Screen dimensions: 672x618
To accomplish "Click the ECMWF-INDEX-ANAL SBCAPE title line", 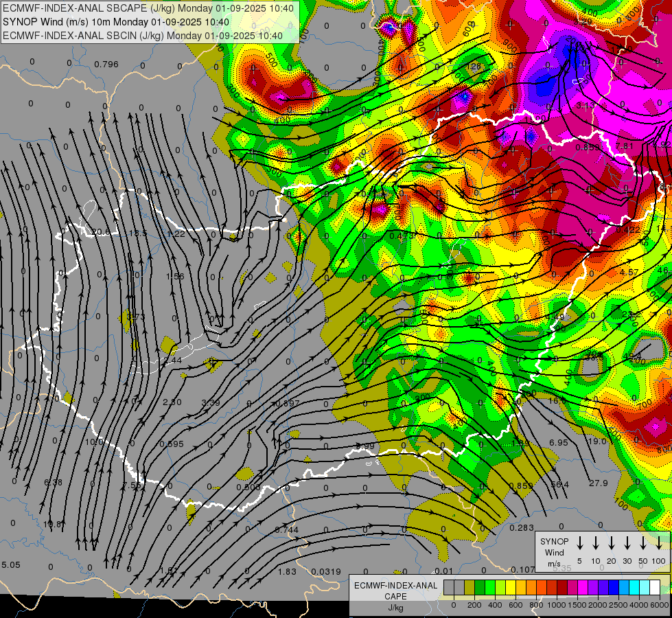I will tap(148, 8).
